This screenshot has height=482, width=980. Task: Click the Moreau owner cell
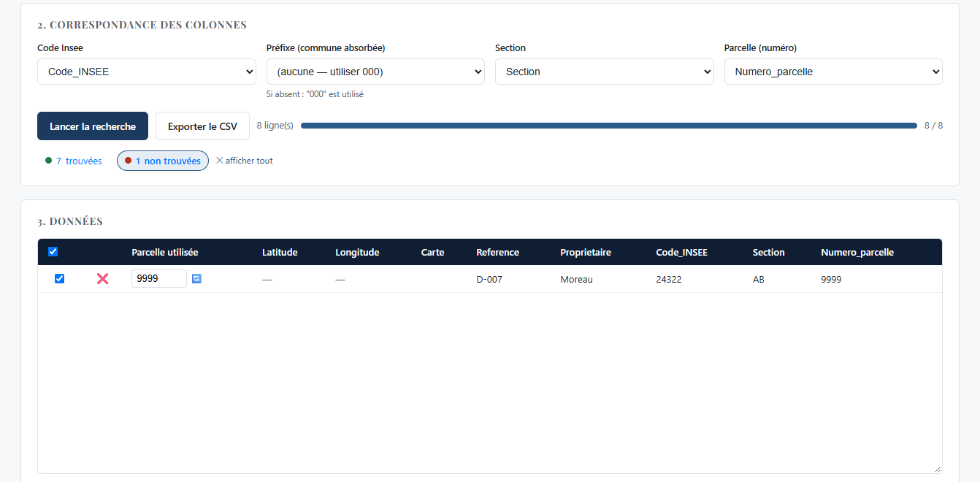pyautogui.click(x=576, y=279)
